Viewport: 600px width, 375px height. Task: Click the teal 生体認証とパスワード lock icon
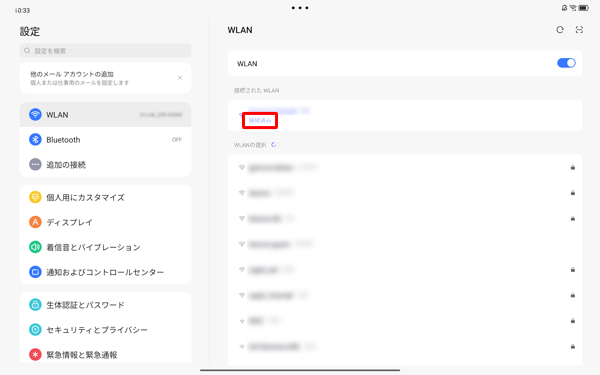[x=35, y=305]
